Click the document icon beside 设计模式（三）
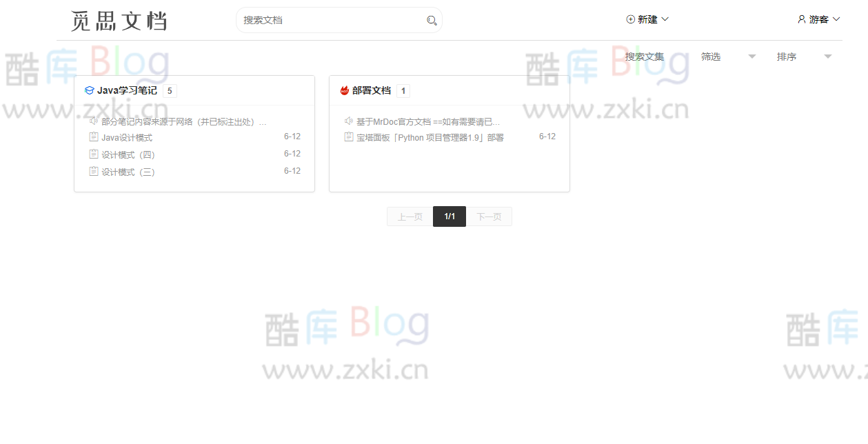Image resolution: width=868 pixels, height=444 pixels. point(94,170)
